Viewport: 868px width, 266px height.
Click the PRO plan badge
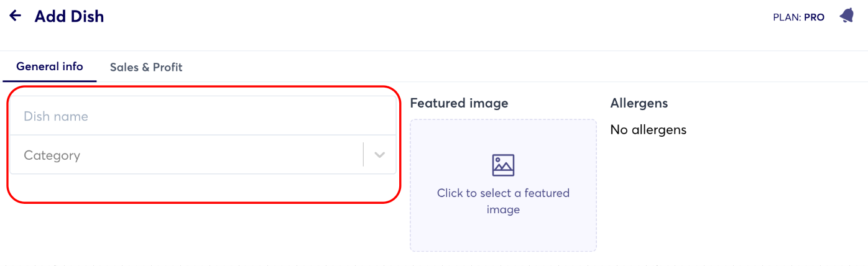coord(814,17)
